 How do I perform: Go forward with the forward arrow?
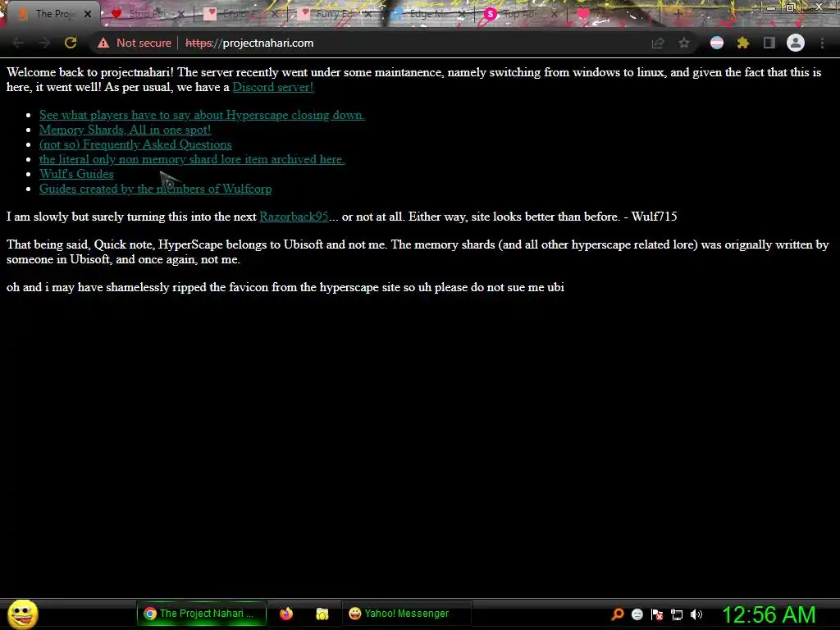coord(44,43)
